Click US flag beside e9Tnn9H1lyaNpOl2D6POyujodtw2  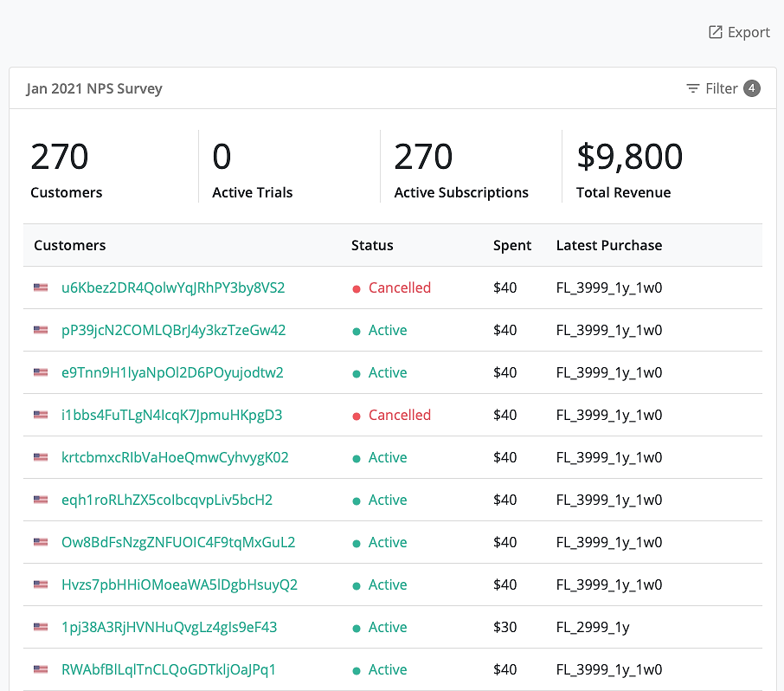(41, 372)
